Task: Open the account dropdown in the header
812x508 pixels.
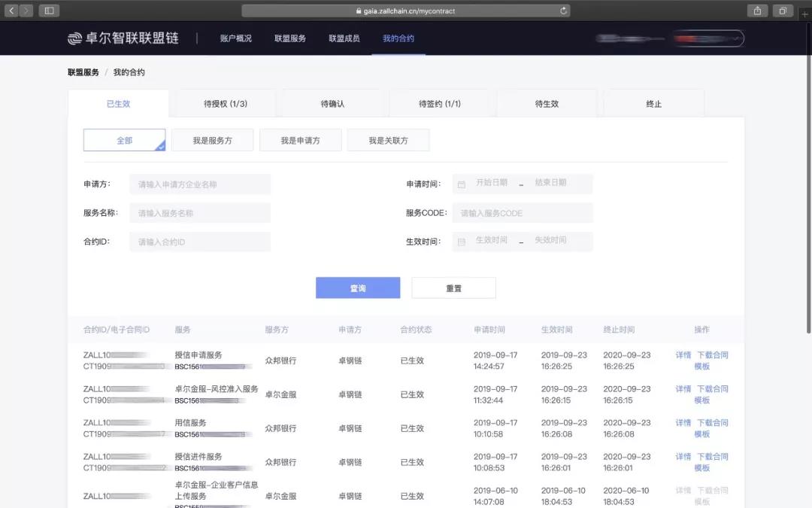Action: (708, 38)
